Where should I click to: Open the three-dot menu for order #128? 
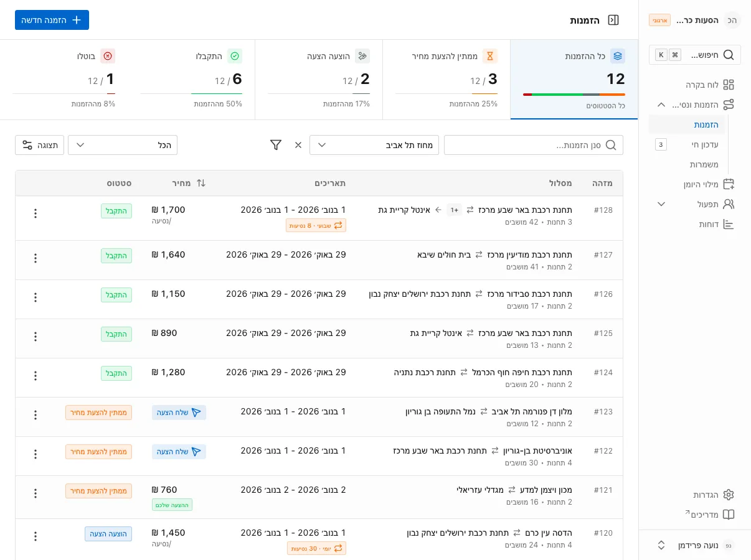point(35,213)
